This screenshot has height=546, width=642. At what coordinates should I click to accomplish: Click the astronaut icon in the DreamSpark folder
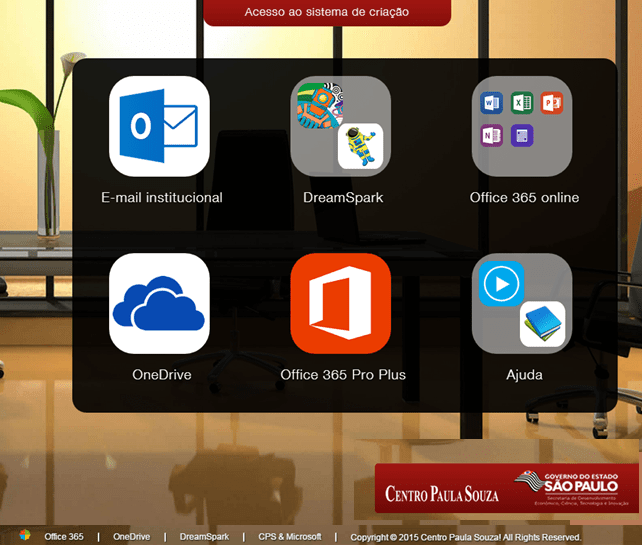[x=360, y=146]
